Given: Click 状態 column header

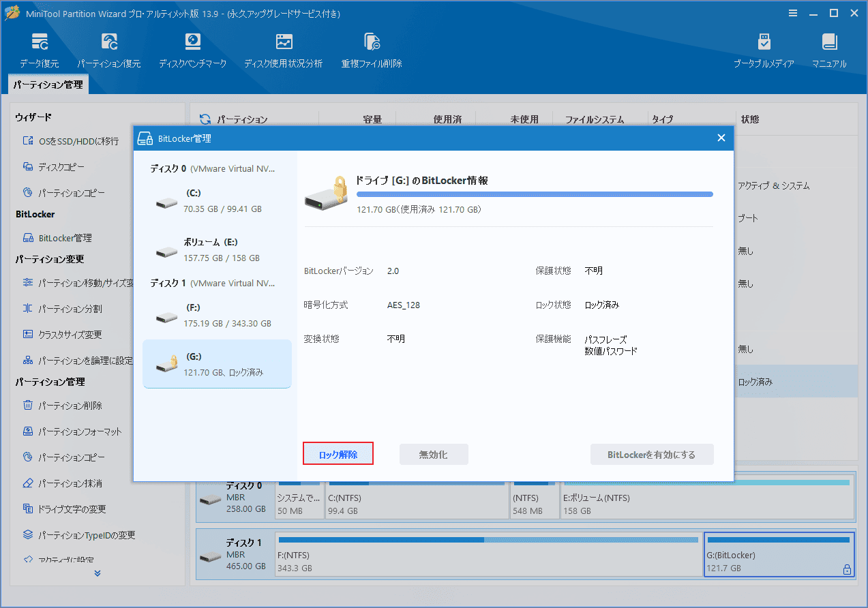Looking at the screenshot, I should (750, 119).
